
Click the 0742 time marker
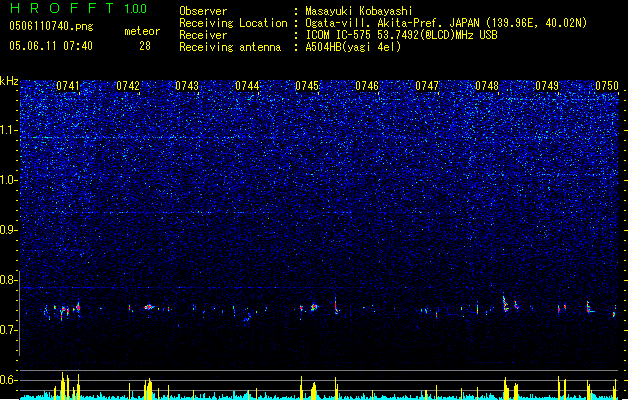click(128, 86)
